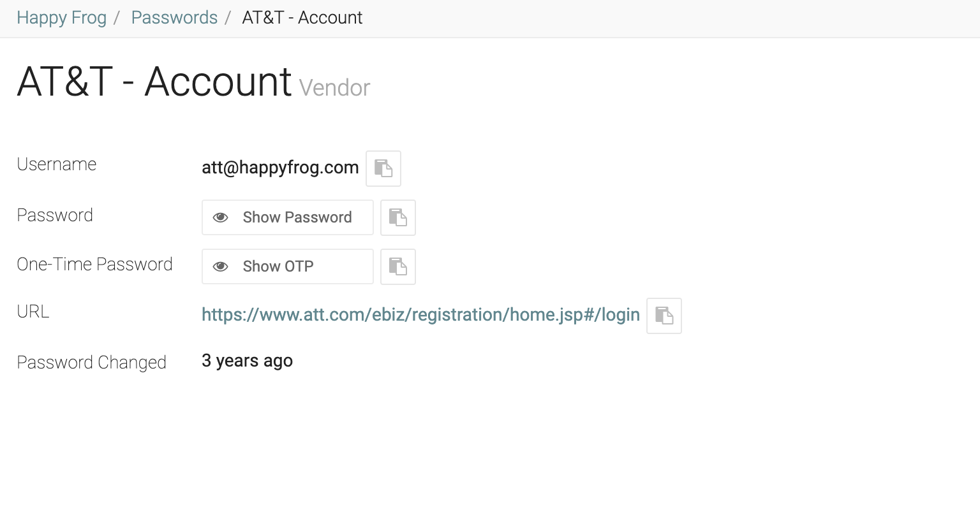
Task: Copy the one-time password to clipboard
Action: (398, 266)
